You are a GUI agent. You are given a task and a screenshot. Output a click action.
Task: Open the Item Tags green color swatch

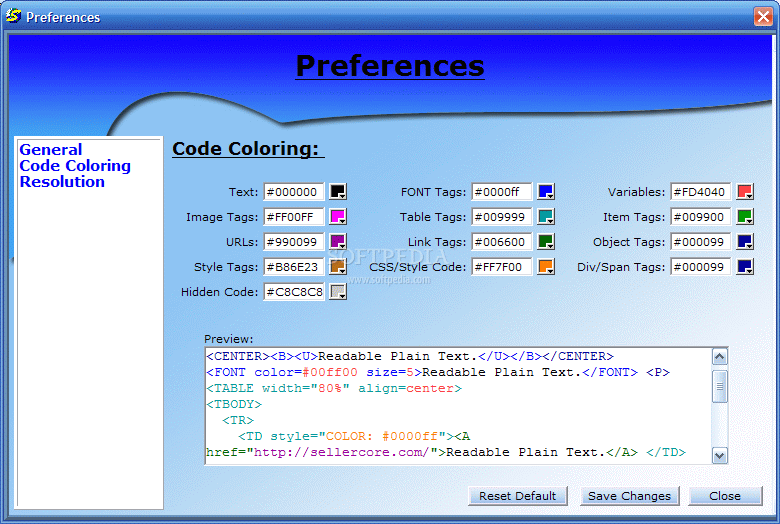(745, 216)
